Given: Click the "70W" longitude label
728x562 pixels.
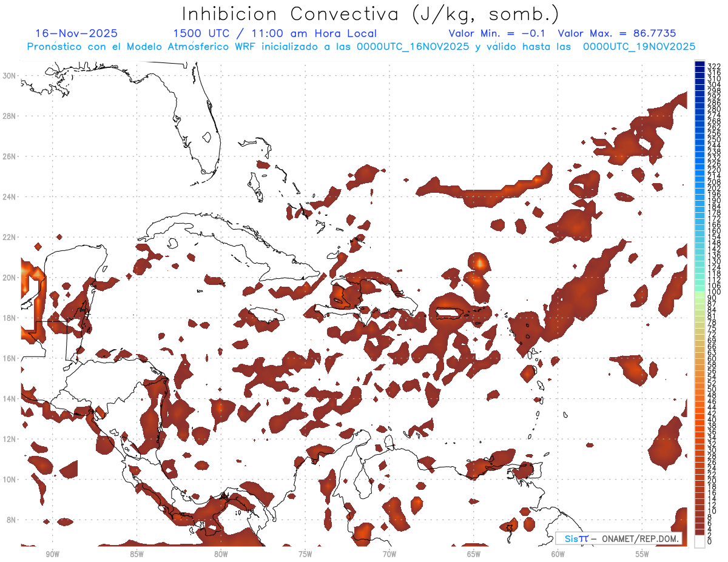Looking at the screenshot, I should 389,554.
